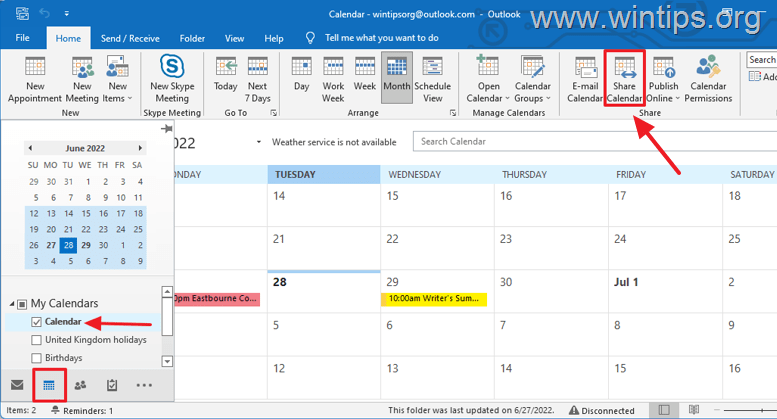Switch to Week view

pos(365,74)
